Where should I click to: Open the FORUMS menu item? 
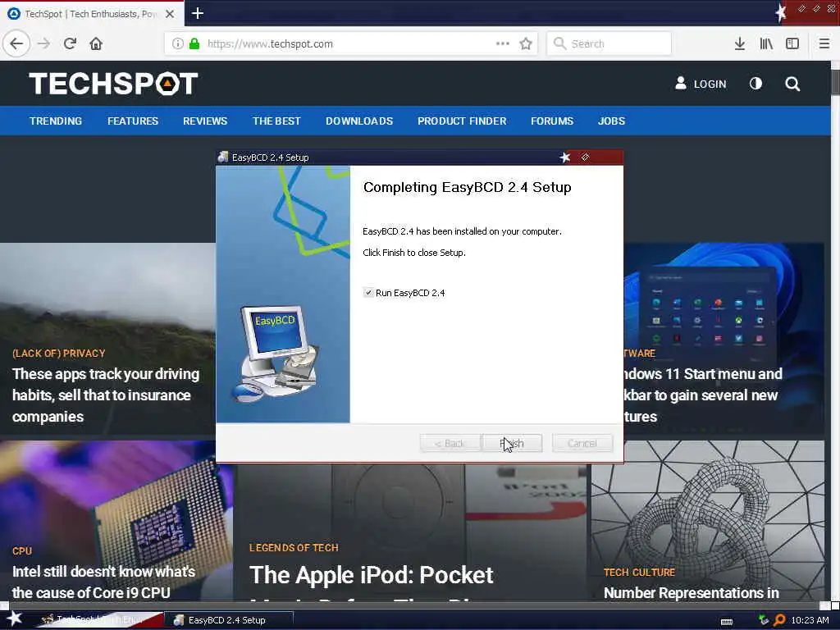552,121
